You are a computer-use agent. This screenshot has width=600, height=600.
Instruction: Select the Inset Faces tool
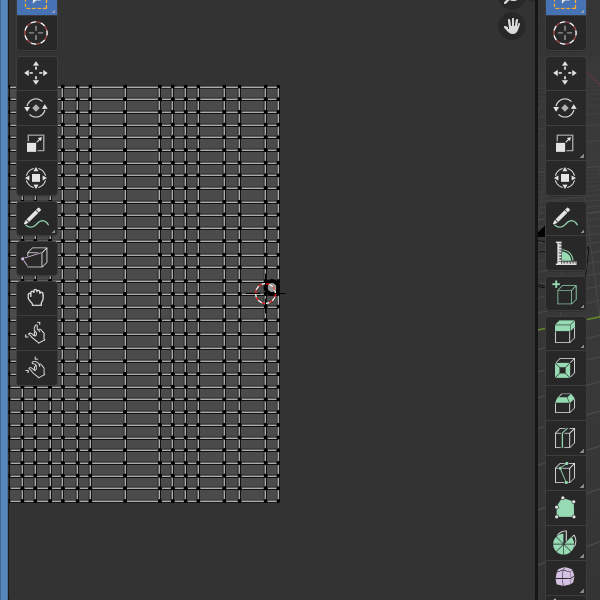[565, 368]
